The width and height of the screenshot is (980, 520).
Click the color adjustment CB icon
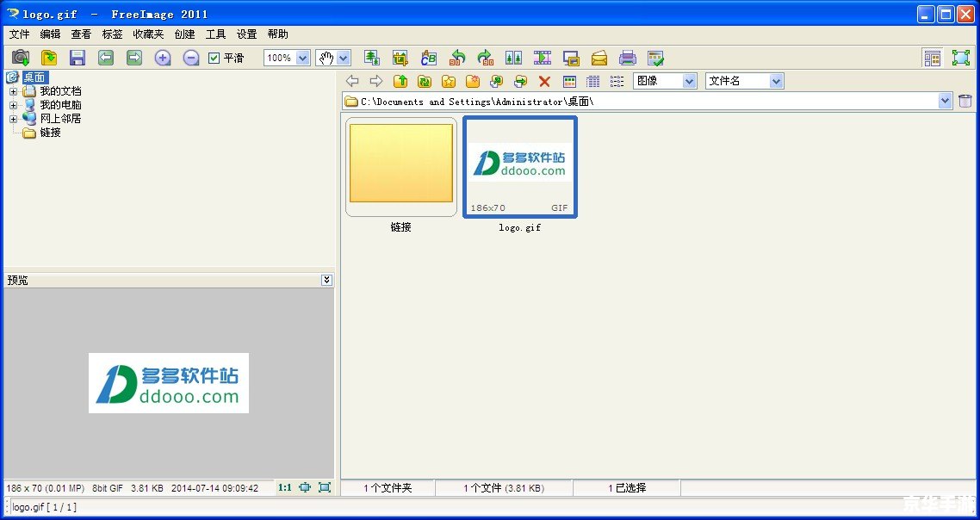[429, 59]
